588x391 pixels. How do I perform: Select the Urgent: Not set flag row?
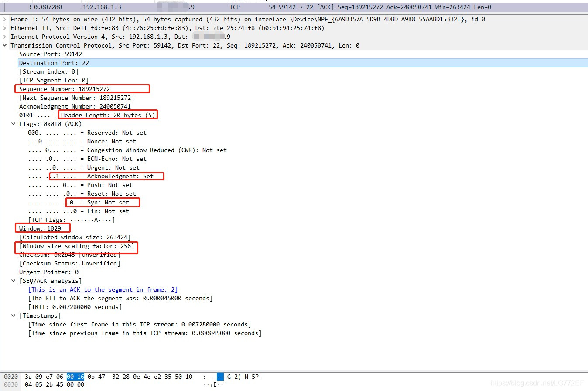pyautogui.click(x=84, y=167)
